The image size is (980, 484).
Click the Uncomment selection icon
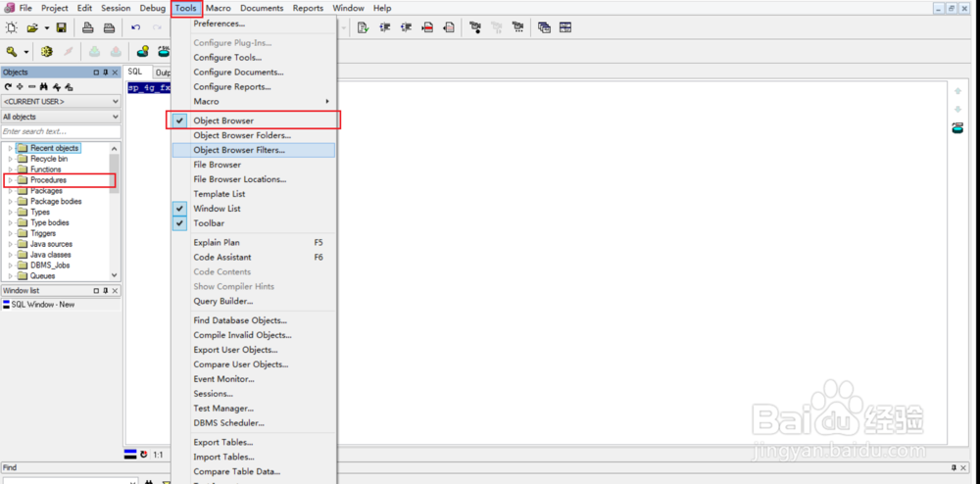click(x=449, y=27)
